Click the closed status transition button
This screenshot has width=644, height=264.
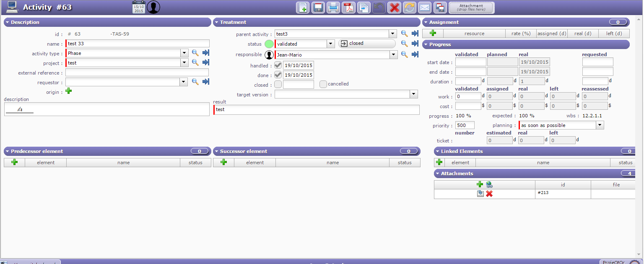click(366, 44)
